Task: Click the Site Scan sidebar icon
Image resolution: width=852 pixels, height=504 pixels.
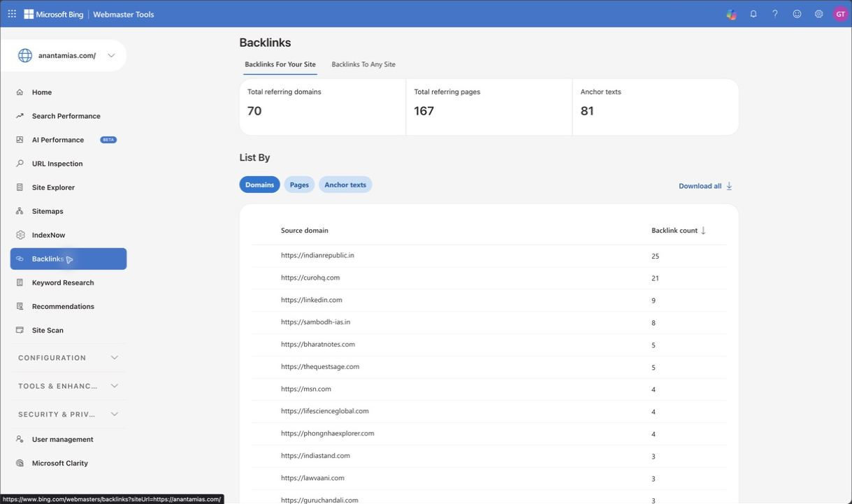Action: tap(20, 330)
